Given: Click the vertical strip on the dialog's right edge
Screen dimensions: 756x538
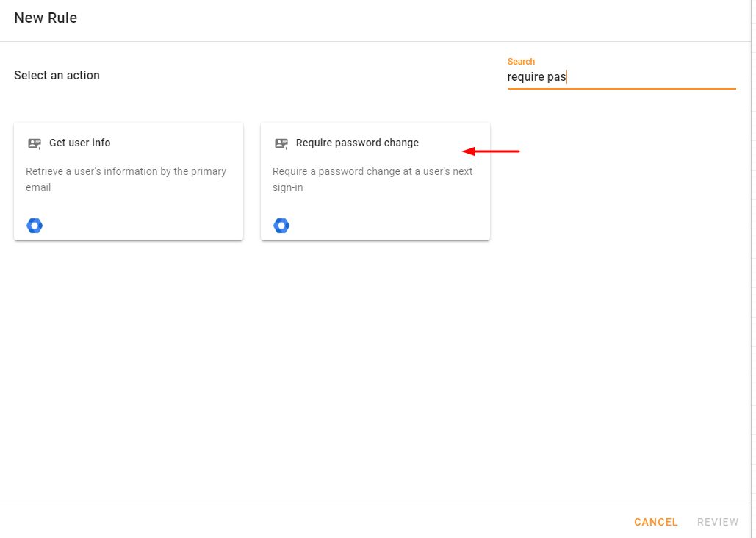Looking at the screenshot, I should [754, 269].
